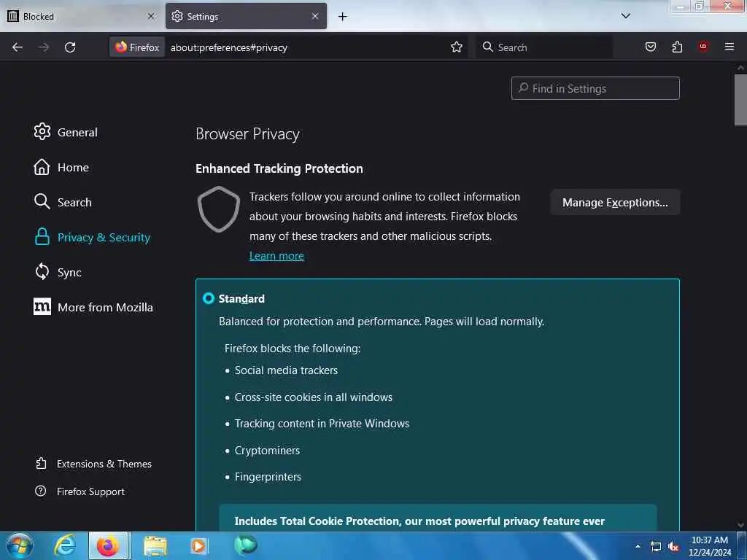Click the toolbar Search box
747x560 pixels.
(544, 47)
